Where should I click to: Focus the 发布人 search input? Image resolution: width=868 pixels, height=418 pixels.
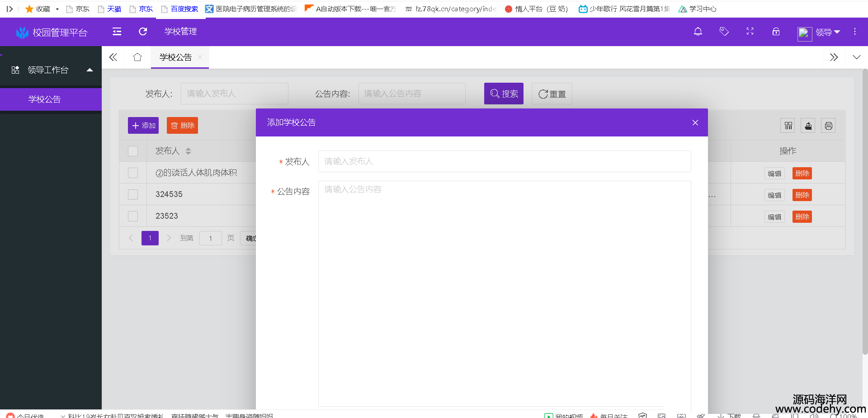[235, 94]
